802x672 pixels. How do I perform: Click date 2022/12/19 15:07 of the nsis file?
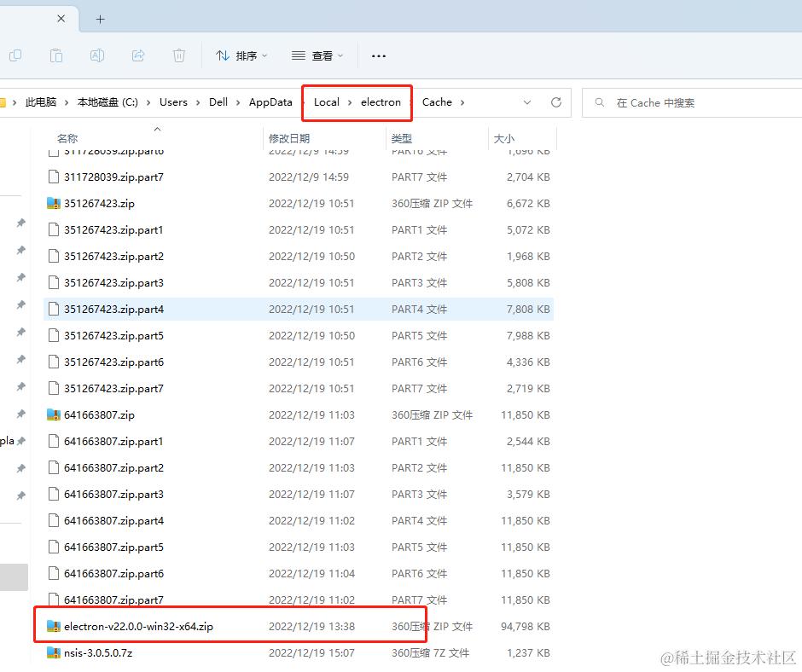coord(311,653)
